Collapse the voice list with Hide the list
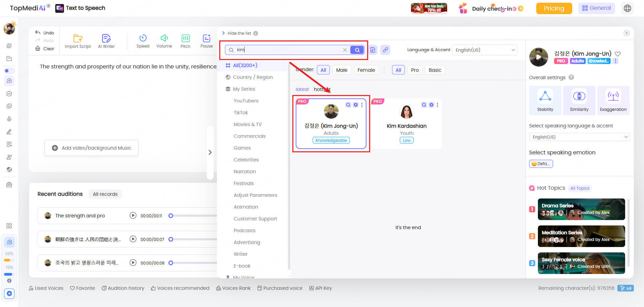 click(236, 33)
